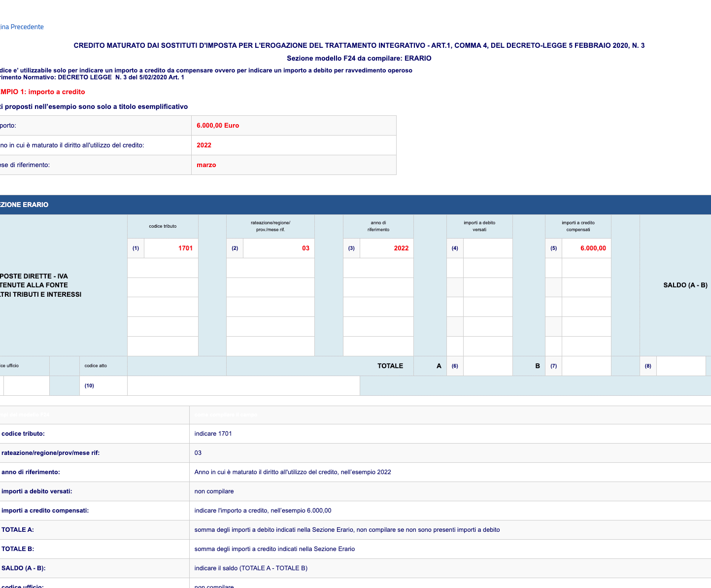Click the 'TOTALE B:' row label
Screen dimensions: 711x588
pos(18,549)
